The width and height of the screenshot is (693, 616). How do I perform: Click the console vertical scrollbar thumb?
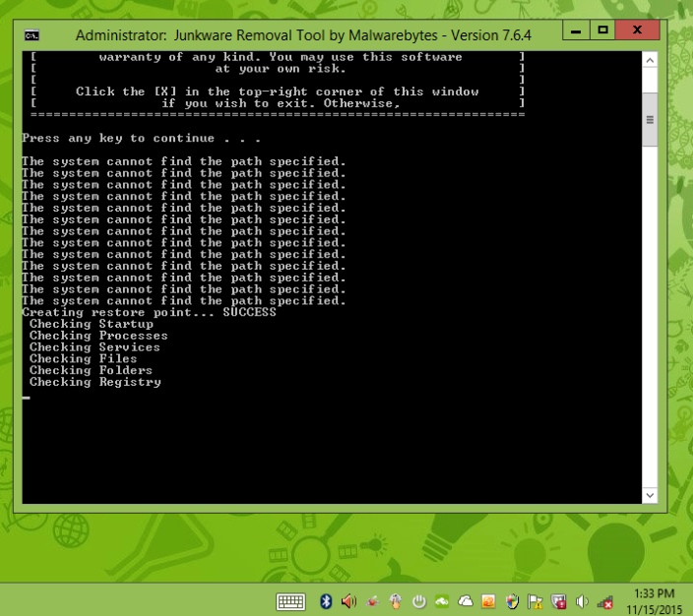[650, 119]
